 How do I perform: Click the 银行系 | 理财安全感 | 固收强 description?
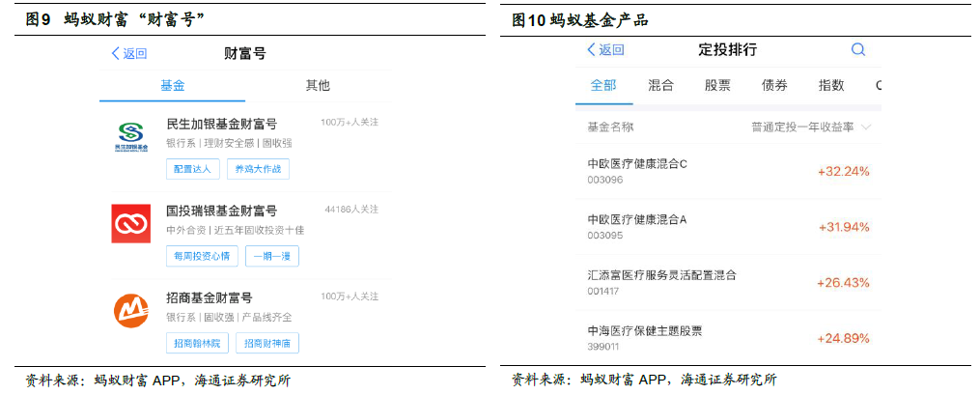click(x=229, y=143)
